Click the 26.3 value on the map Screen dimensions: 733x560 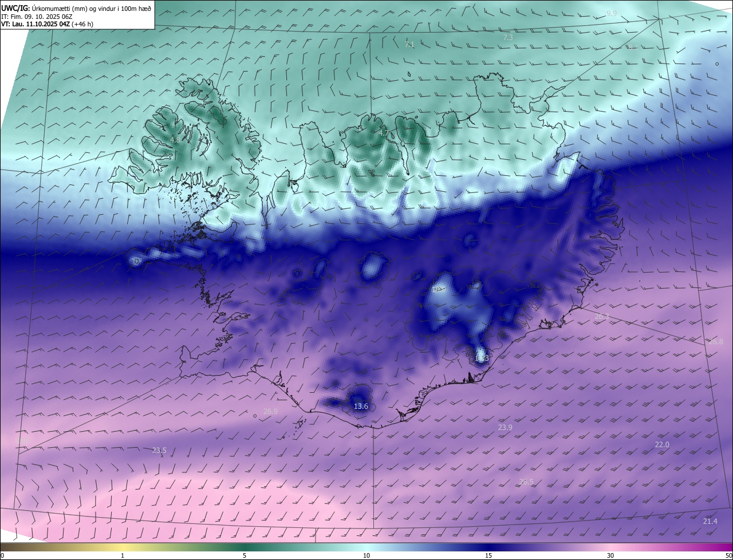point(602,317)
